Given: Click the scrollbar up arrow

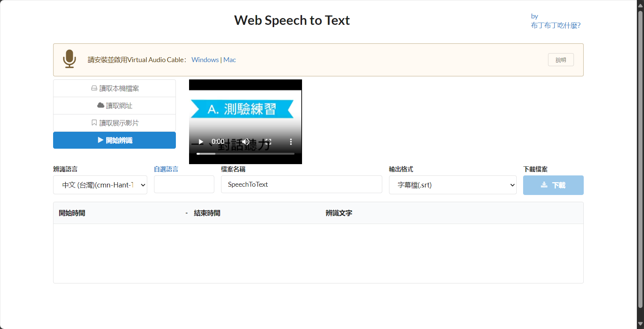Looking at the screenshot, I should tap(640, 5).
